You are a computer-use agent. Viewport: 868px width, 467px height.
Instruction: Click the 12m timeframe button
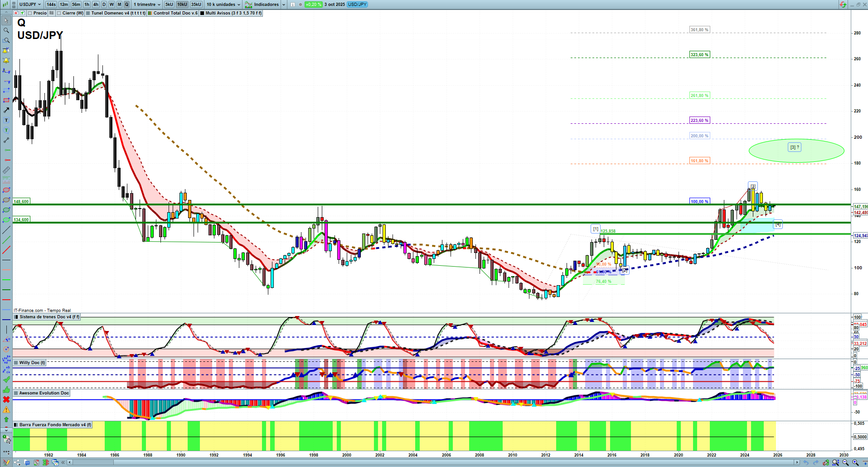[x=64, y=5]
